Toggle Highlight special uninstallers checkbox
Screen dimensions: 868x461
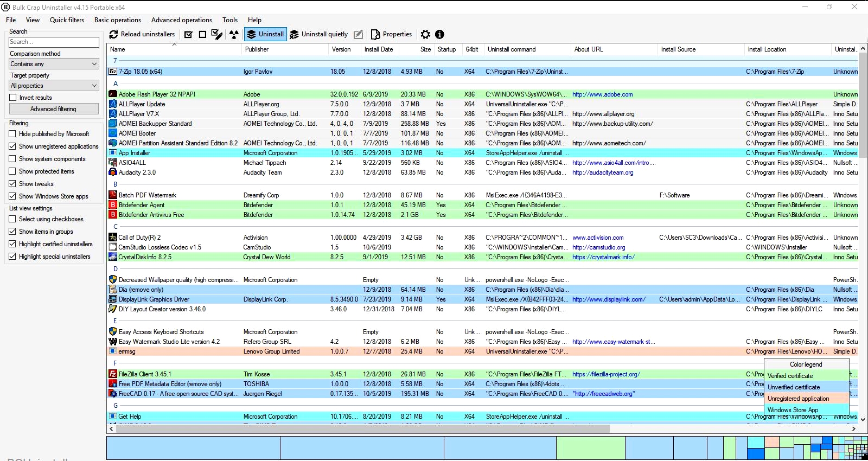(12, 257)
